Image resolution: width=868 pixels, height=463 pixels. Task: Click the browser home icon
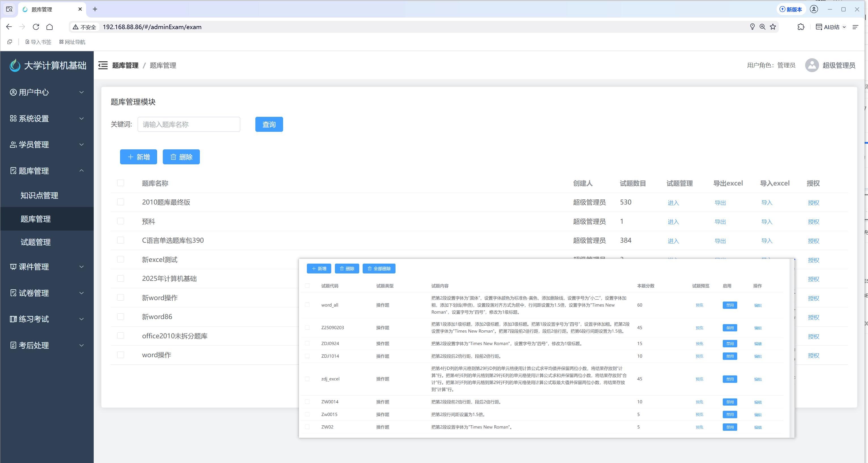pyautogui.click(x=50, y=27)
